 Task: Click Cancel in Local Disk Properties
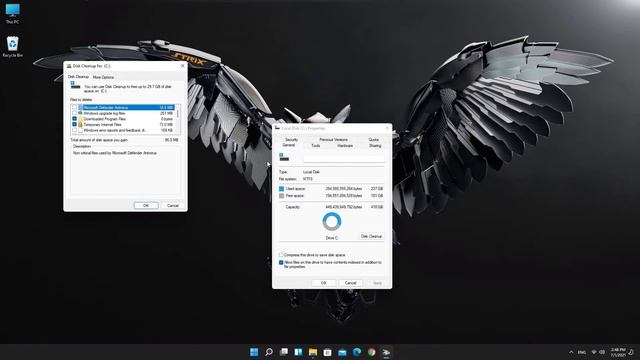point(351,283)
